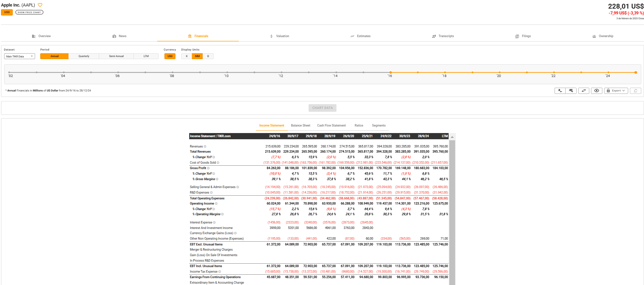Click info icon next to Interest Expense

pos(214,222)
